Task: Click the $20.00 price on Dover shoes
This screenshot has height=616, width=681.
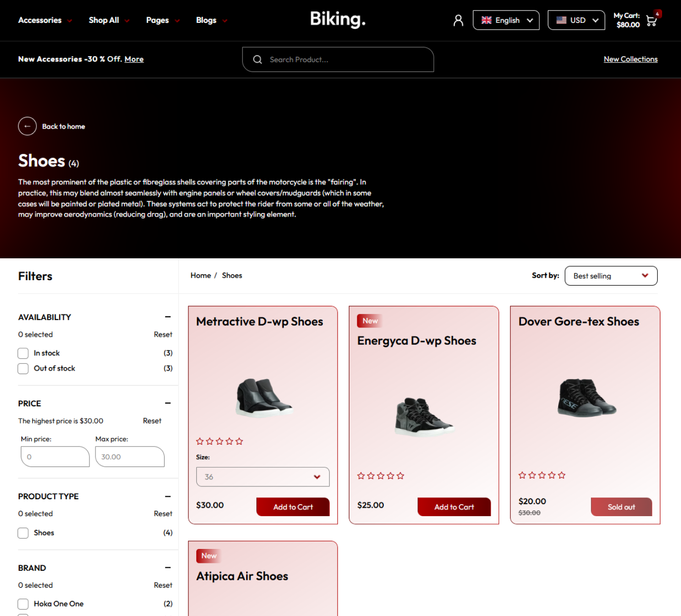Action: (532, 501)
